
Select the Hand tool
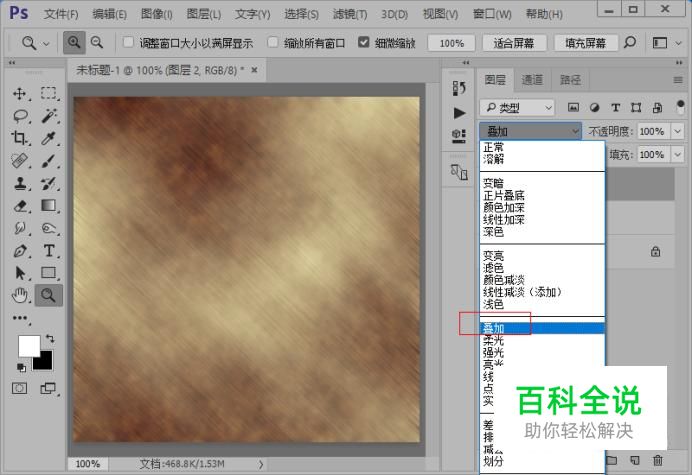[x=19, y=295]
